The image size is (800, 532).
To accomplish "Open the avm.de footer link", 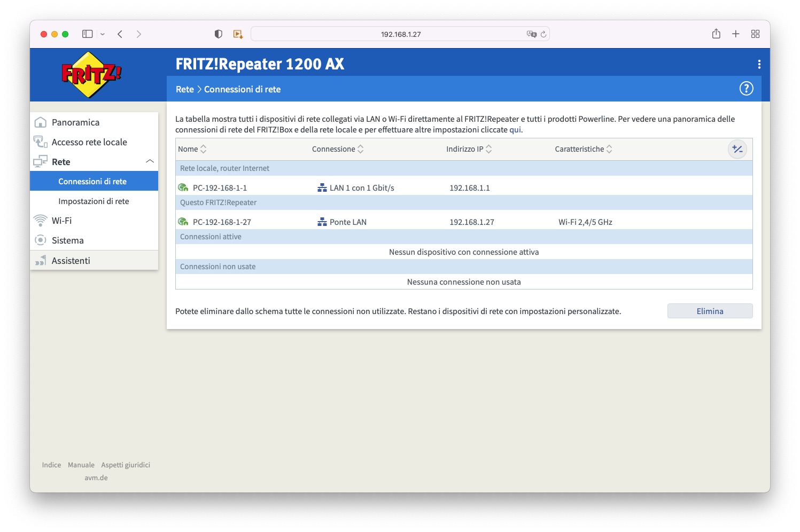I will tap(96, 478).
